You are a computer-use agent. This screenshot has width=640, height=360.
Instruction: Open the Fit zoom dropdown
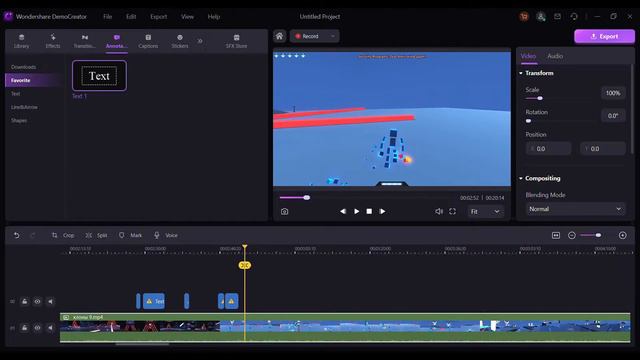point(485,211)
